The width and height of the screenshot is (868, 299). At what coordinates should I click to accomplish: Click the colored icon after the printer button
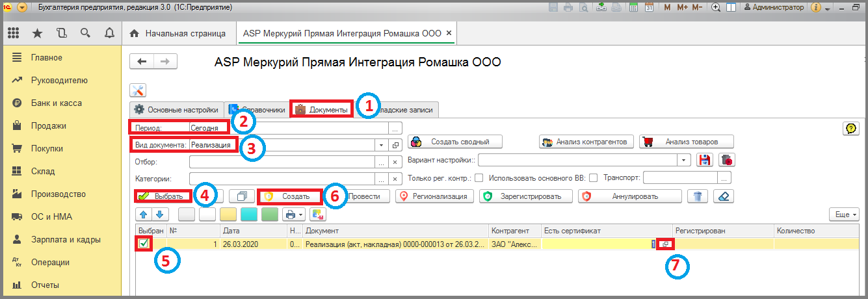[317, 214]
